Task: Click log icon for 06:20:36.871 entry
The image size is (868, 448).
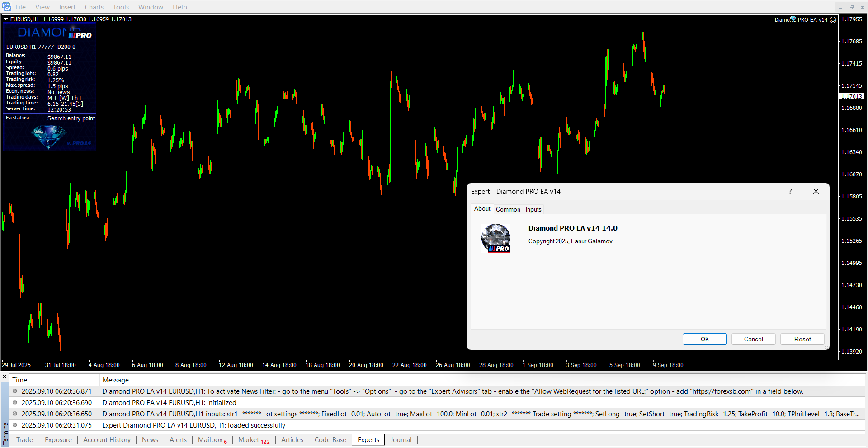Action: click(15, 391)
